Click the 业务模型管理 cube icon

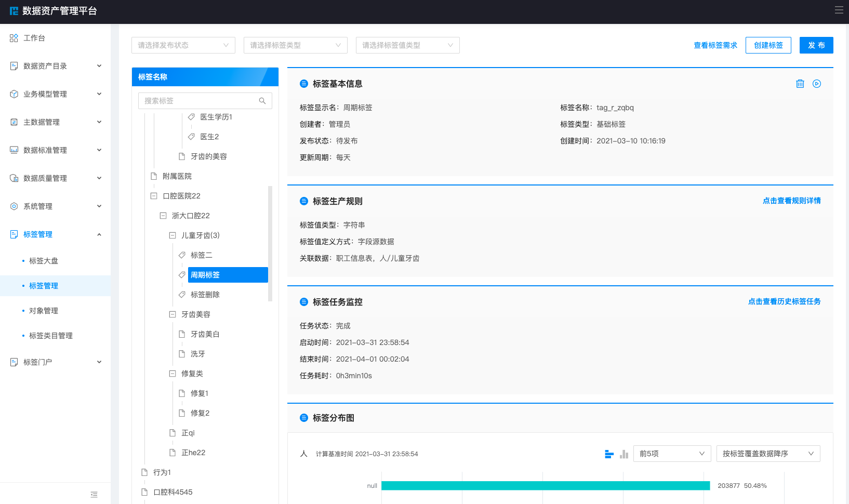[14, 94]
